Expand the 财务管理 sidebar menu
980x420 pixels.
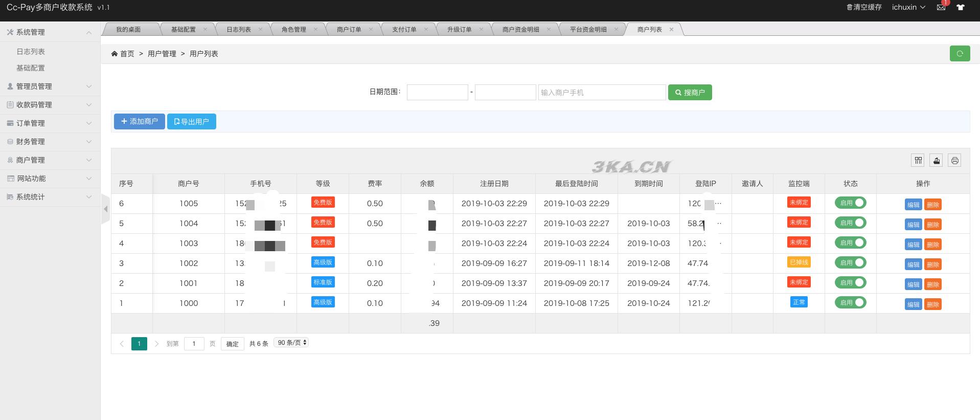pos(50,142)
